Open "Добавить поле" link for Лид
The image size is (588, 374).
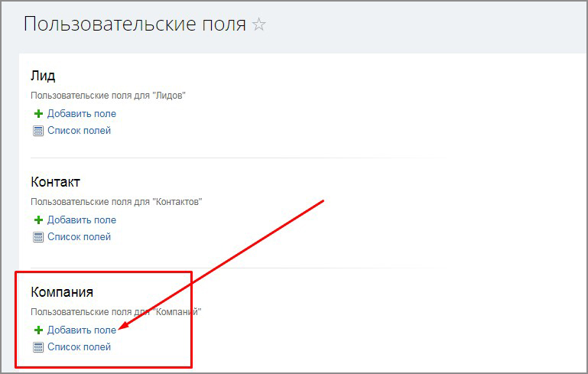pyautogui.click(x=81, y=114)
